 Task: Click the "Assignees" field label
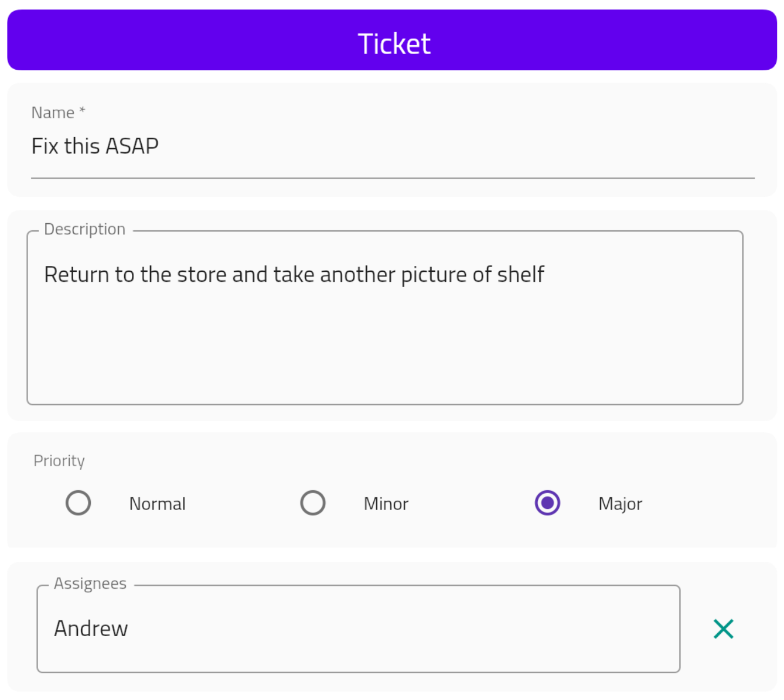coord(90,583)
